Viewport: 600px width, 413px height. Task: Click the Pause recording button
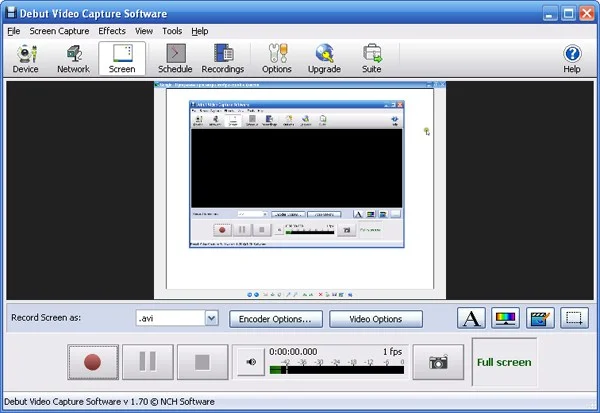tap(148, 362)
